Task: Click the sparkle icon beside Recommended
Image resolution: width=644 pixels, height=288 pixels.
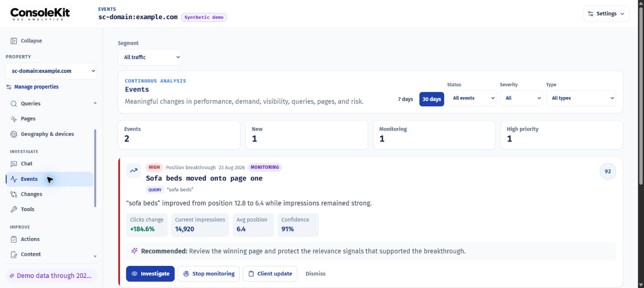Action: (134, 251)
